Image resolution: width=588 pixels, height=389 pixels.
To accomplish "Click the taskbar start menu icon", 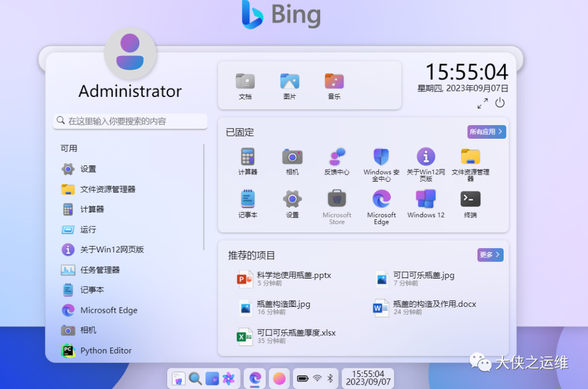I will coord(179,379).
